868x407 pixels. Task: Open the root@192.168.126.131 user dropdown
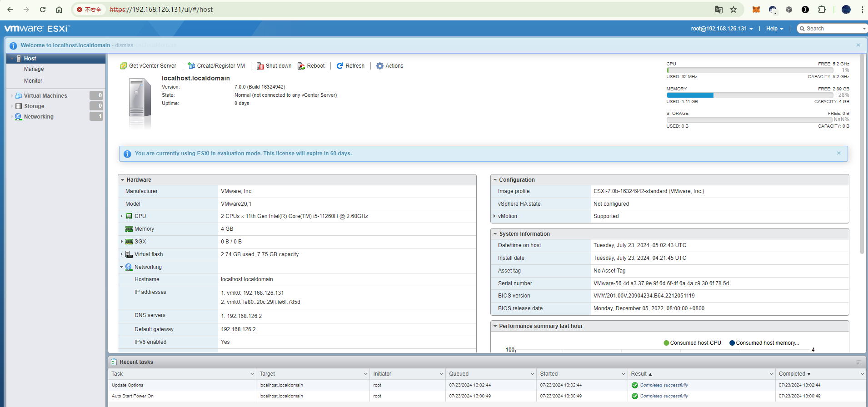point(722,29)
